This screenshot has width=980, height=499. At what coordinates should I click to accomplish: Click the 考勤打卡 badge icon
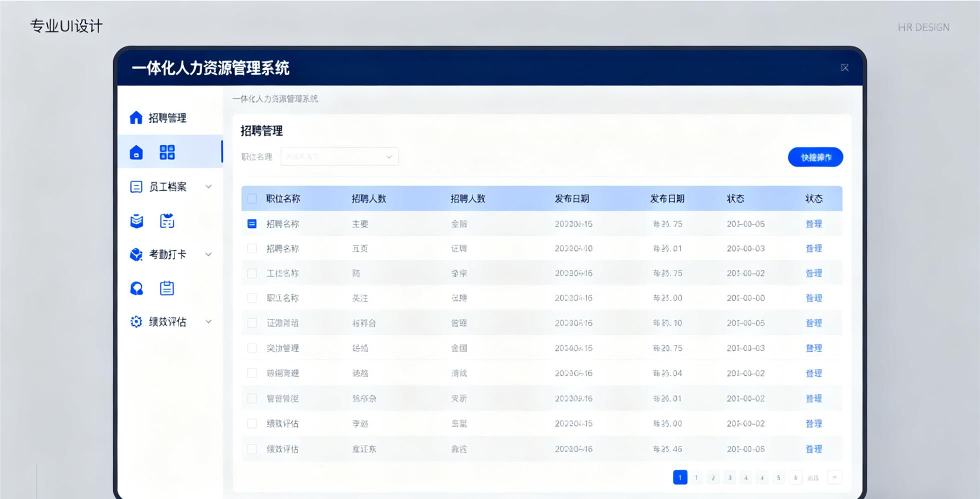(135, 254)
